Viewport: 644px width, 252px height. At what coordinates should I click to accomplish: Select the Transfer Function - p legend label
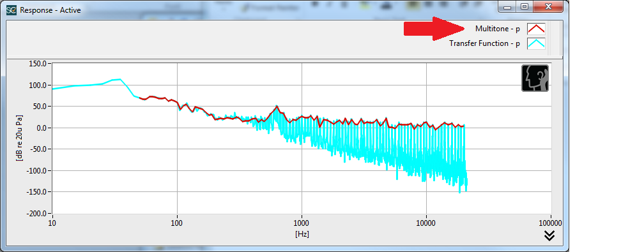point(484,43)
